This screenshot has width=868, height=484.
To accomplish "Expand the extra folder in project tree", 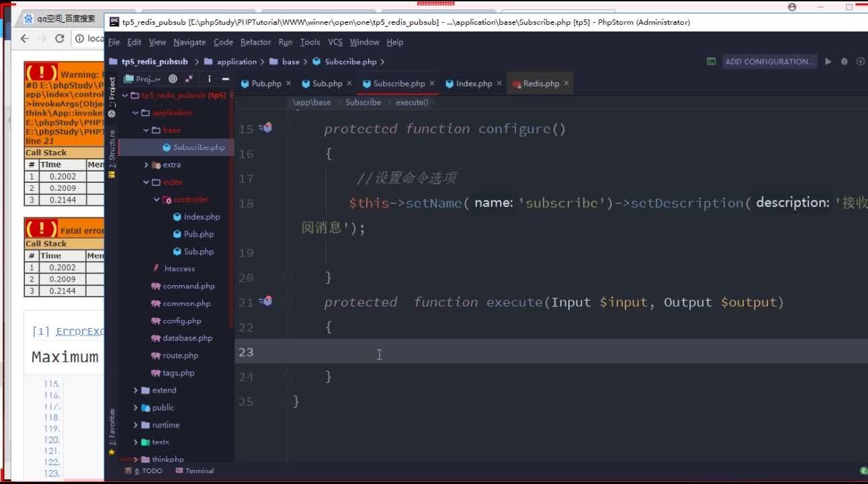I will coord(146,165).
